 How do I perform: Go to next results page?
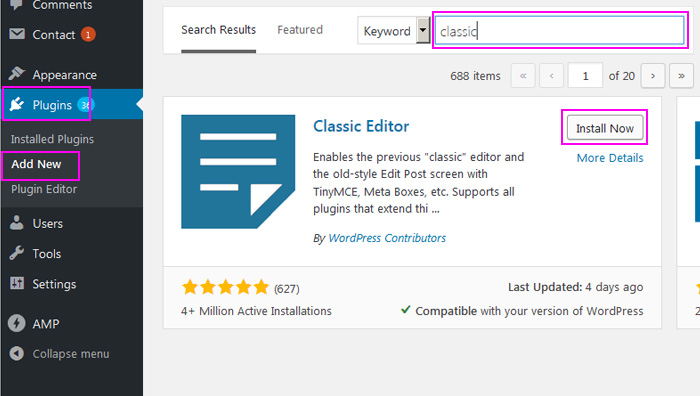653,76
